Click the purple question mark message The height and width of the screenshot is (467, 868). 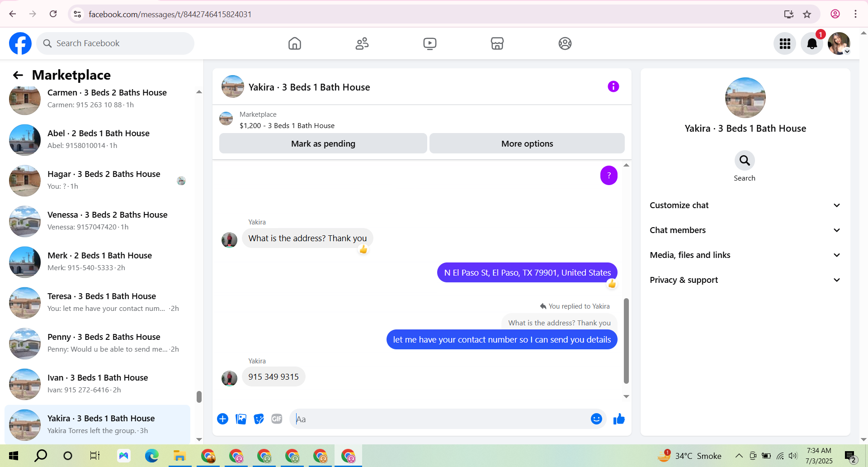pyautogui.click(x=609, y=175)
